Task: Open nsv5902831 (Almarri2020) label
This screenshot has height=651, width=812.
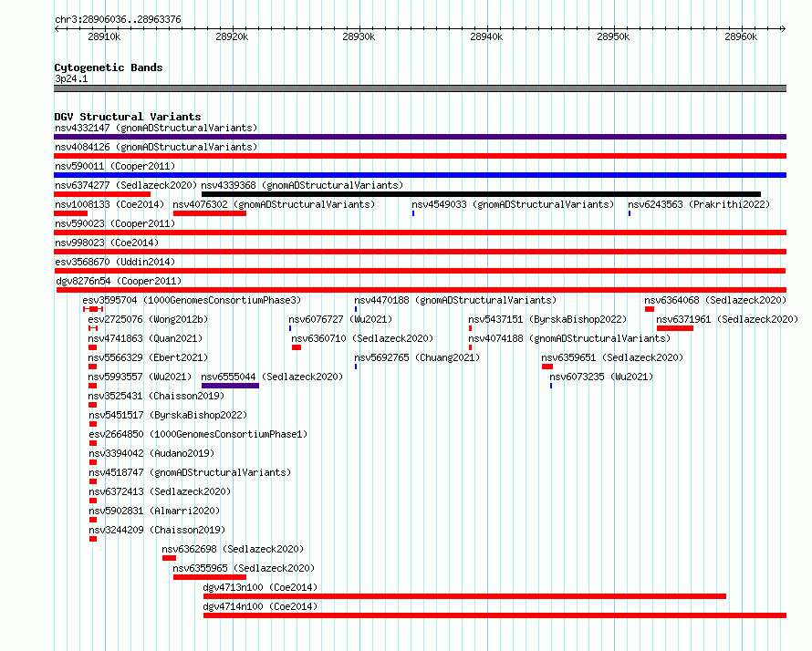Action: [154, 511]
